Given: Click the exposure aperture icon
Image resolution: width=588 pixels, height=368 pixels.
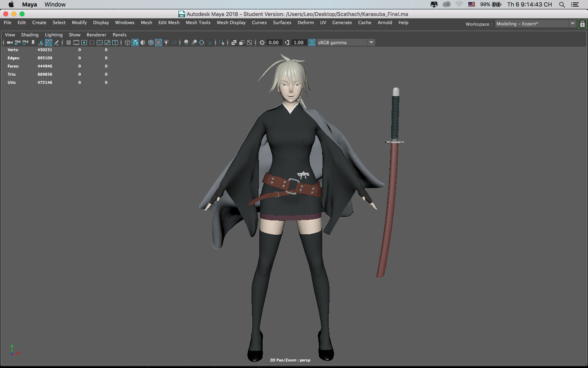Looking at the screenshot, I should pyautogui.click(x=262, y=43).
